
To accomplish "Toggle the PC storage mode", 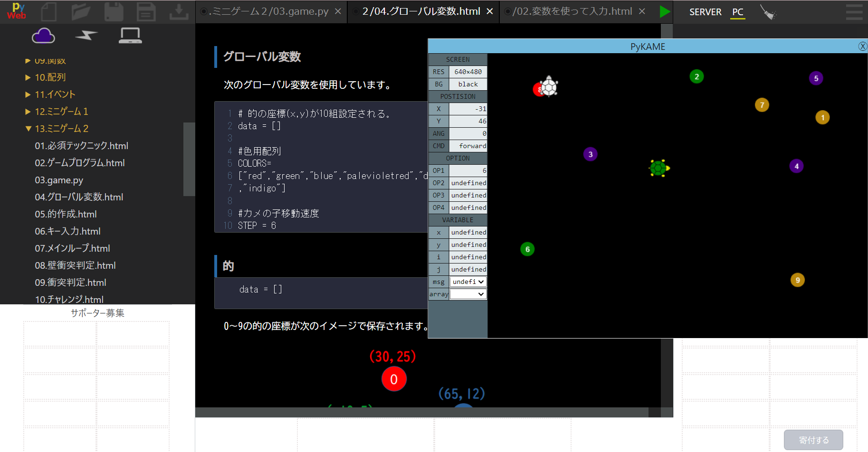I will pyautogui.click(x=737, y=11).
